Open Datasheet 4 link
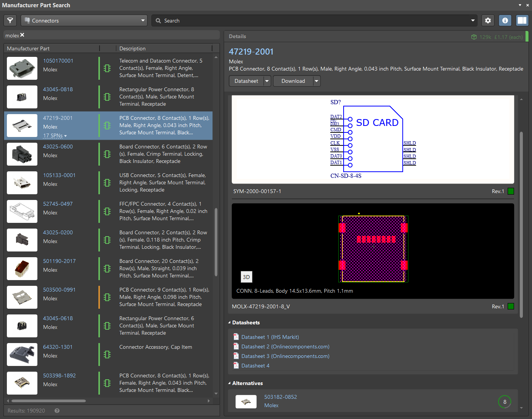 (x=256, y=366)
